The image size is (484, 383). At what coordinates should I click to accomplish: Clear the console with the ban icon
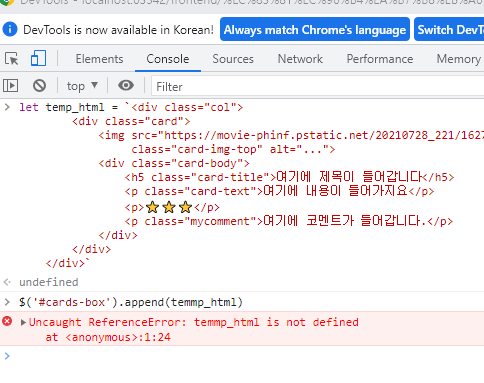pos(39,86)
